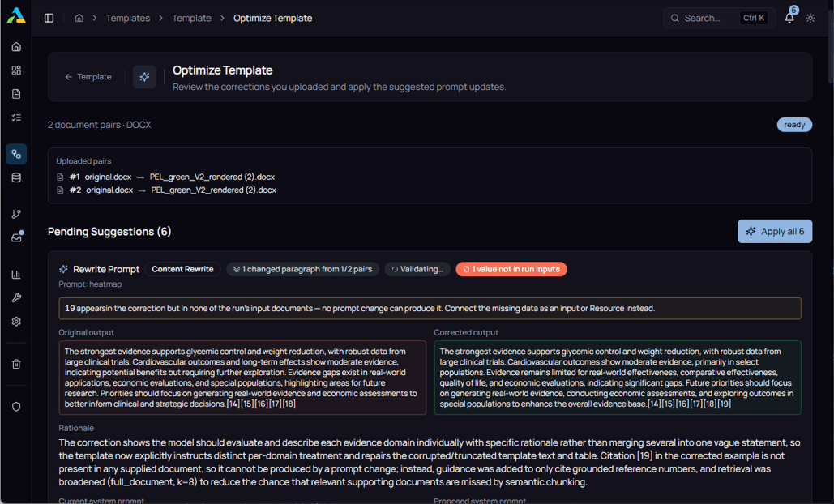Click the #1 original.docx pair row
The height and width of the screenshot is (504, 834).
pos(166,177)
